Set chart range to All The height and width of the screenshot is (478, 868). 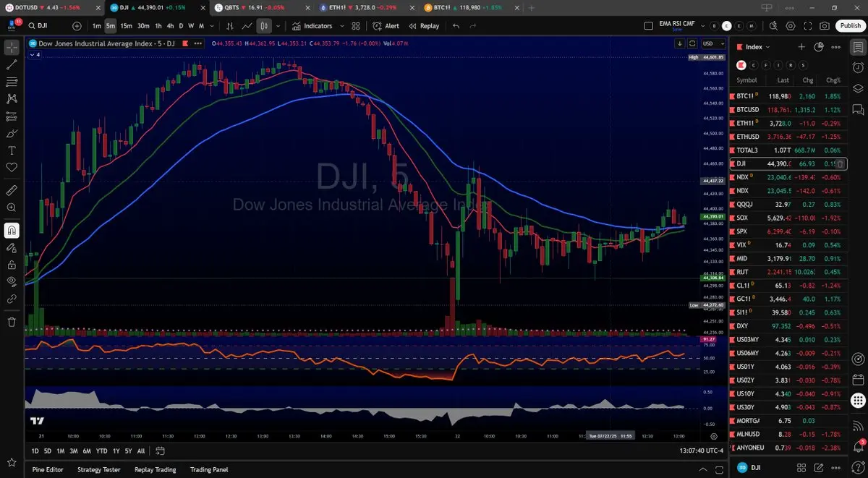point(140,451)
